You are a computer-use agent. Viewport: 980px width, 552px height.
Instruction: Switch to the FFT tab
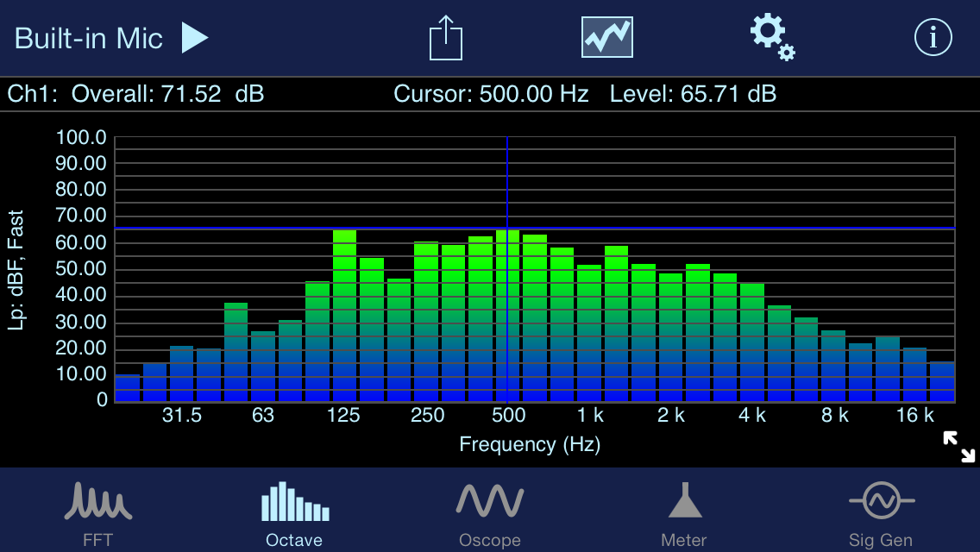98,515
